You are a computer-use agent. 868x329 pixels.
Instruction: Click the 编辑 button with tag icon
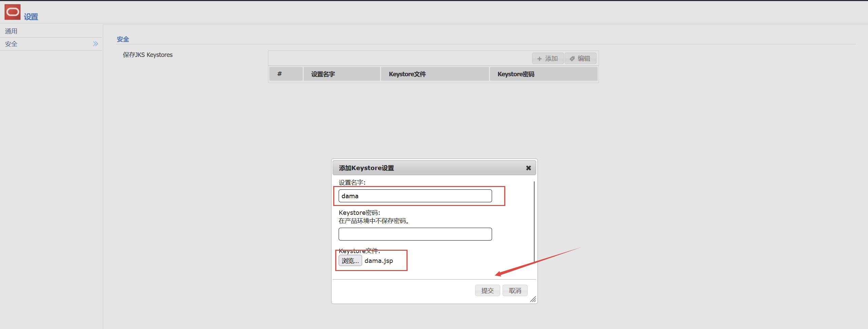(580, 59)
